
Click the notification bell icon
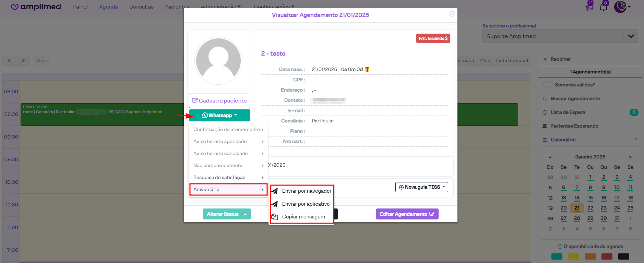603,7
